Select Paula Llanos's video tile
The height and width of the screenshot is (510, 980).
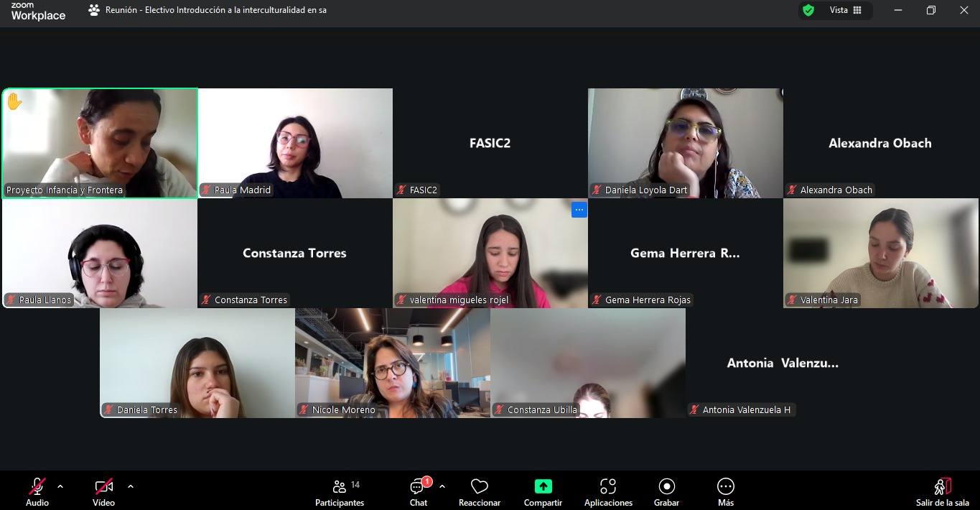(100, 253)
